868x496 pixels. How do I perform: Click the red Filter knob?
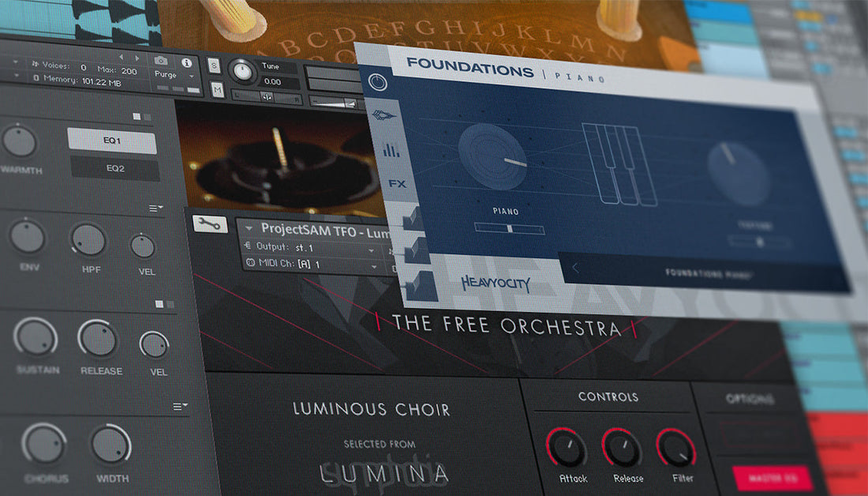(x=676, y=448)
